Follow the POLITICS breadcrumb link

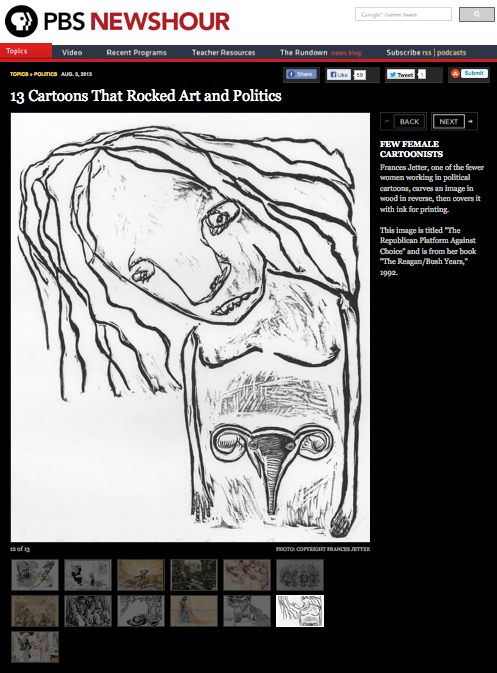[x=45, y=74]
